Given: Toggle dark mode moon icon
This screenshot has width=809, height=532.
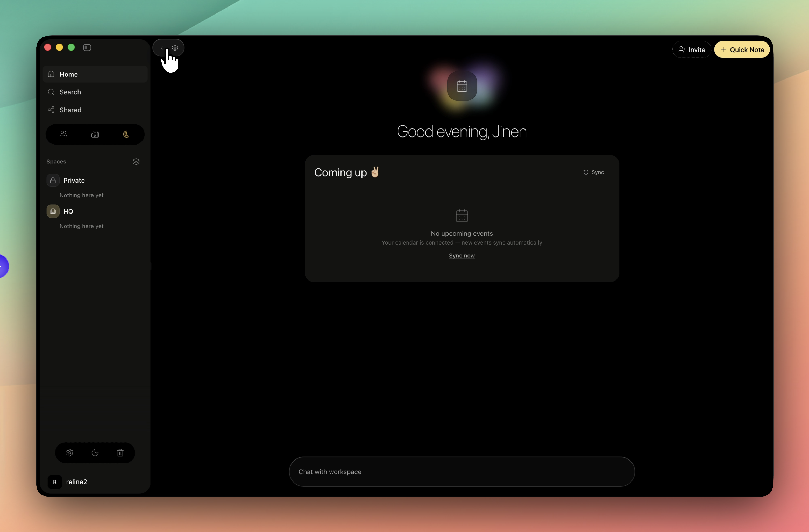Looking at the screenshot, I should pyautogui.click(x=95, y=452).
